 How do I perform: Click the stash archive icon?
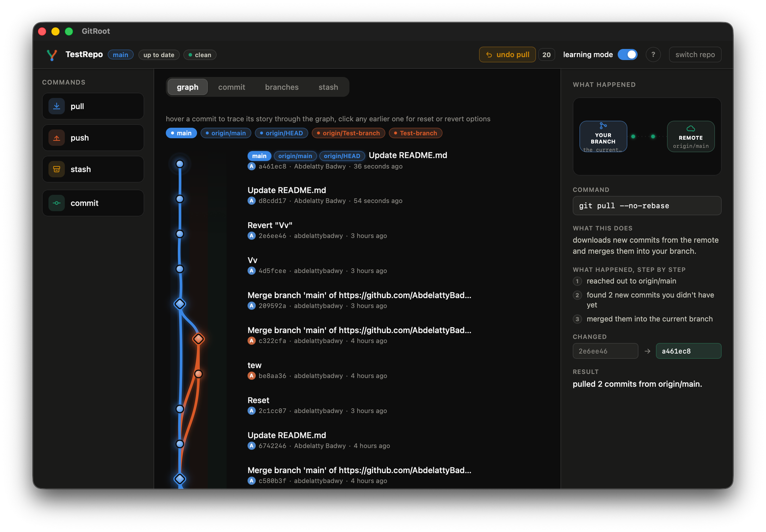[x=56, y=169]
